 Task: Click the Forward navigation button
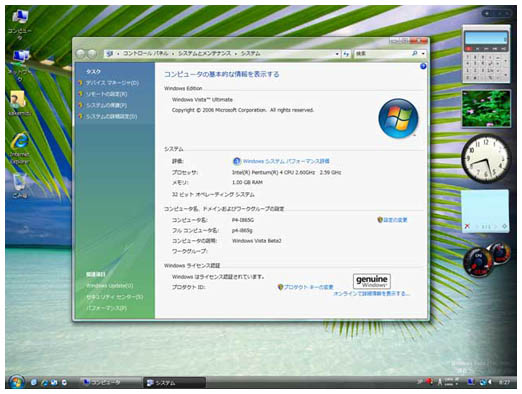tap(92, 53)
